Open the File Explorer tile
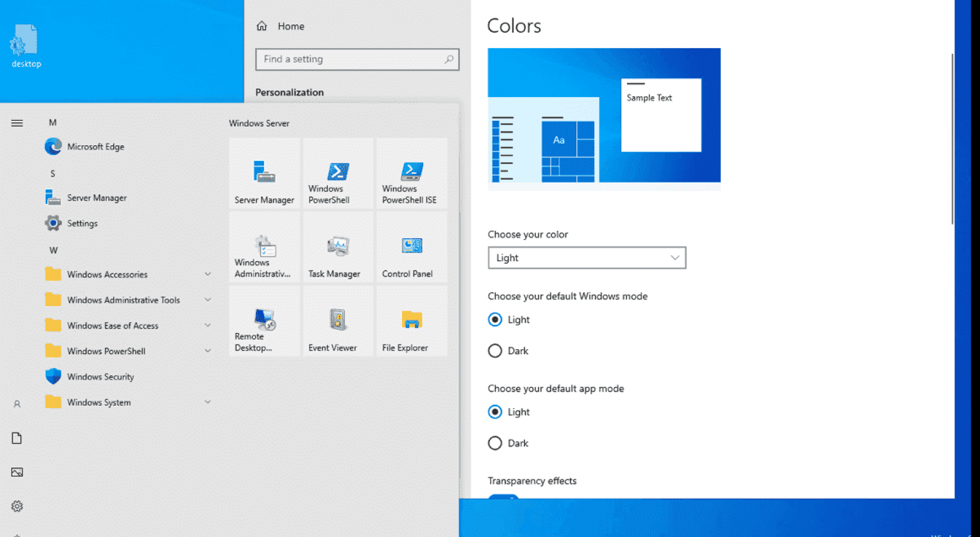The width and height of the screenshot is (980, 537). 412,321
